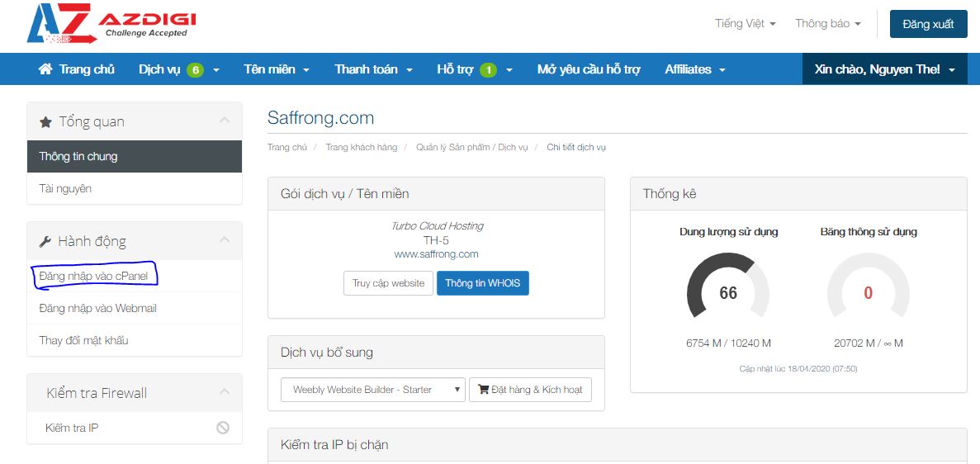
Task: Click the Dung lượng sử dụng gauge
Action: (x=727, y=293)
